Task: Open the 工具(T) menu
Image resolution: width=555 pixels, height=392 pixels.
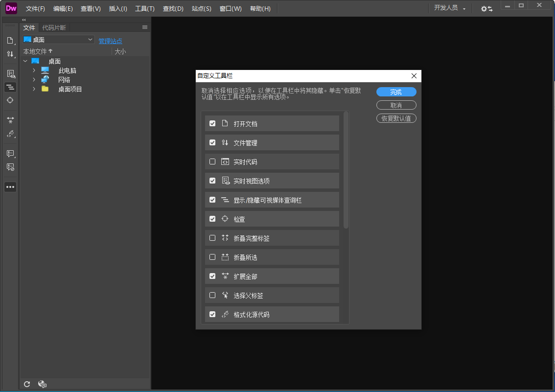Action: pos(145,8)
